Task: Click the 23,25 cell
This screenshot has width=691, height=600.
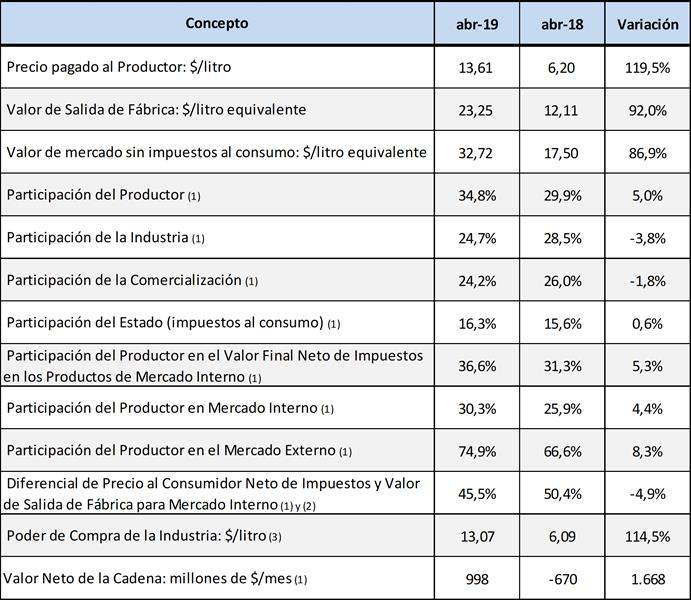Action: coord(477,110)
